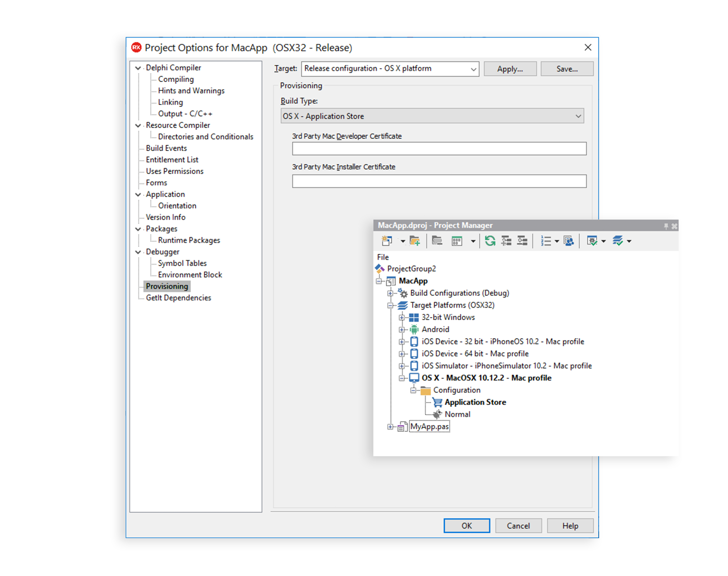Click the Apply... button
The height and width of the screenshot is (576, 728).
(x=510, y=69)
